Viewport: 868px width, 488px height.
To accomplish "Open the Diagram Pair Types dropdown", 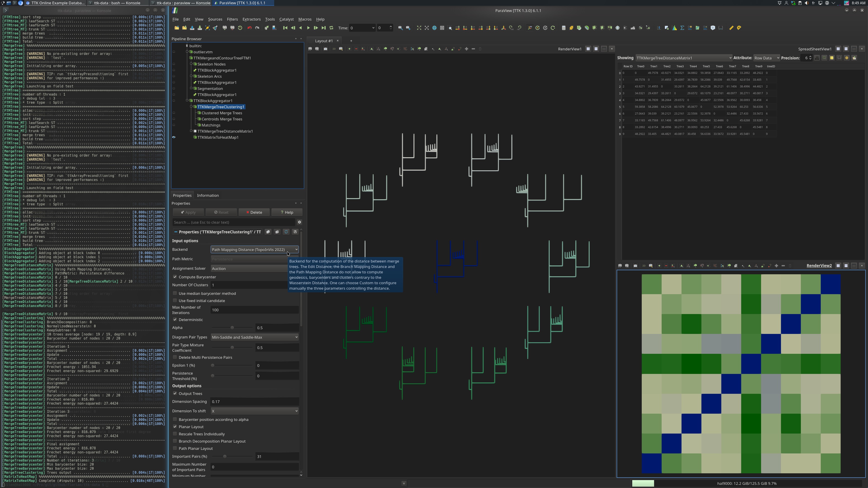I will tap(254, 337).
